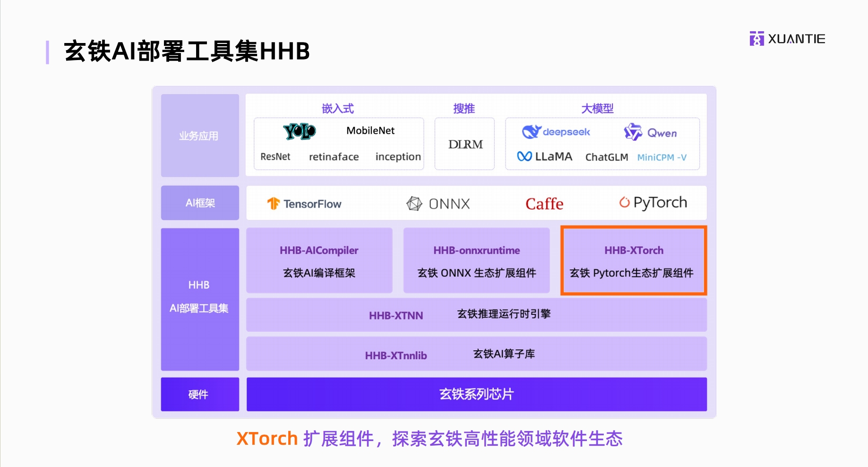
Task: Click the HHB AI部署工具集 label block
Action: coord(200,299)
